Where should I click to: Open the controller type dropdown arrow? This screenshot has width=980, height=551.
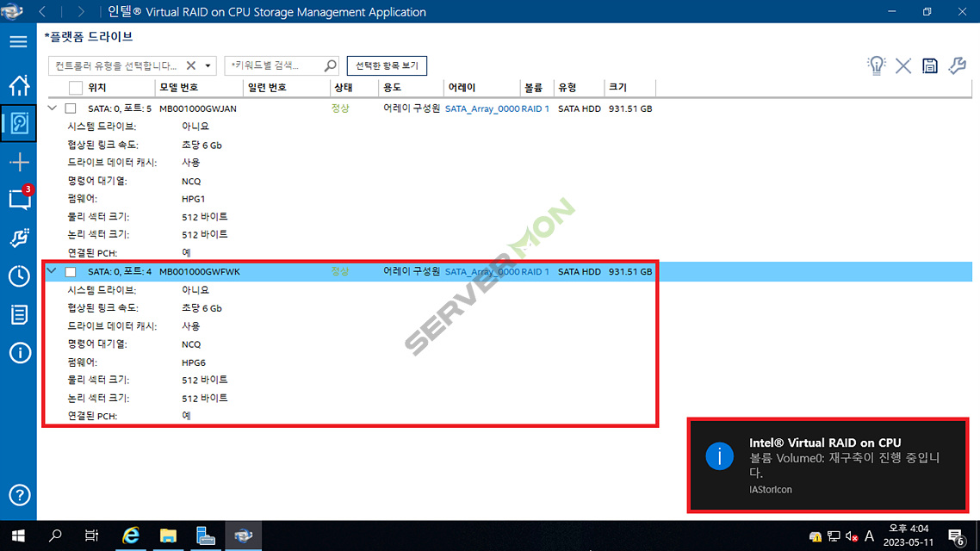click(208, 65)
